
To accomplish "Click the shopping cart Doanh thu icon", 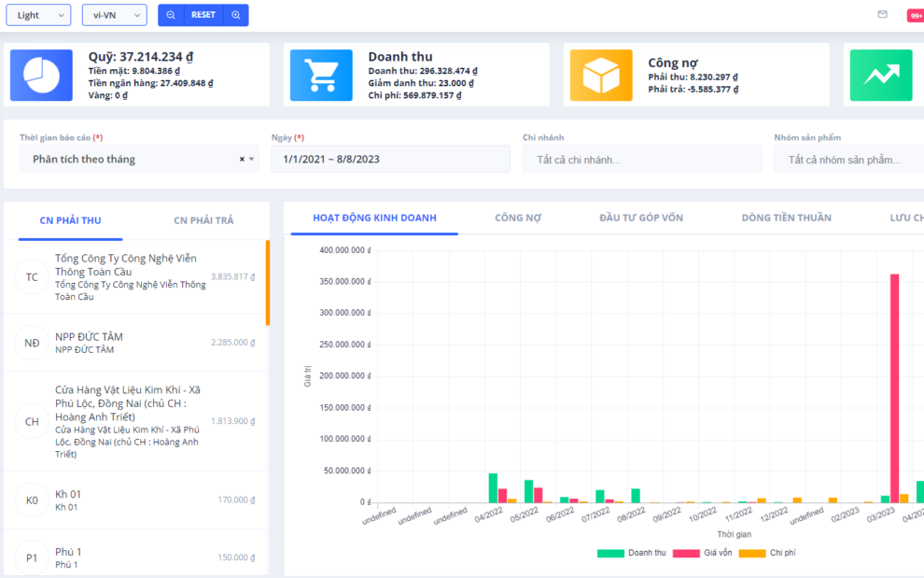I will (x=321, y=75).
